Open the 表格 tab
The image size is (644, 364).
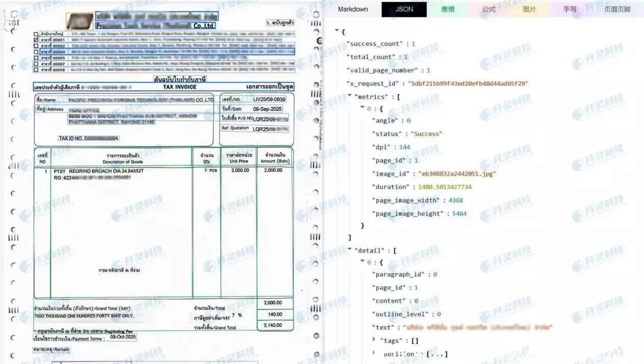(448, 9)
